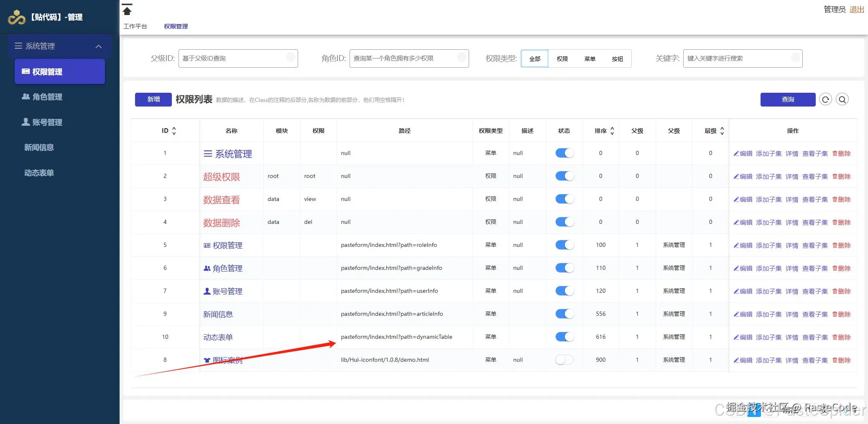Click the clear icon in 关键字 field
This screenshot has height=424, width=868.
click(795, 57)
